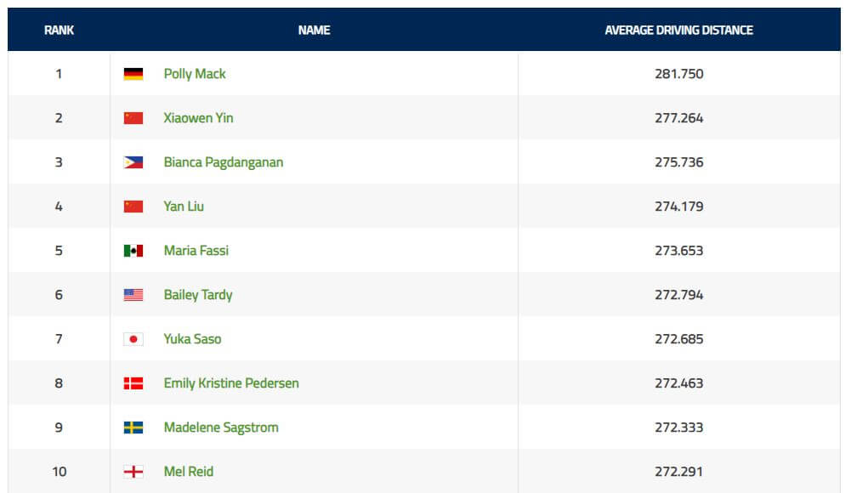Open Maria Fassi's player profile

click(196, 251)
